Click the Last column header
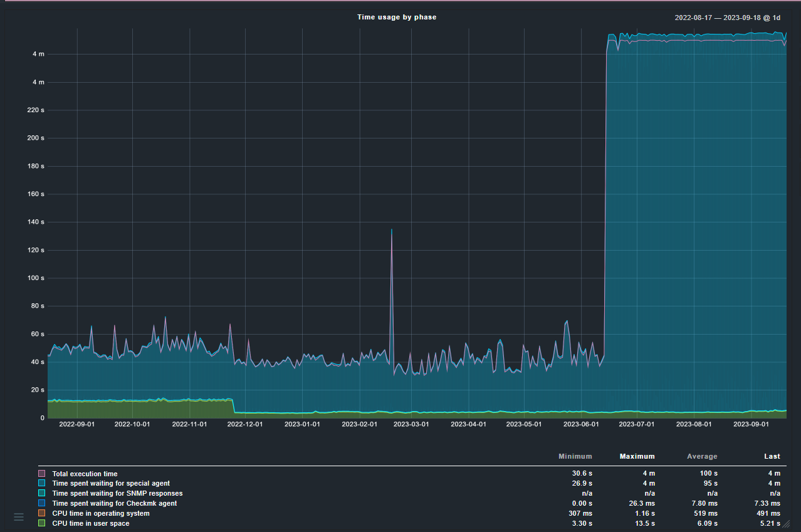Viewport: 801px width, 532px height. 772,456
